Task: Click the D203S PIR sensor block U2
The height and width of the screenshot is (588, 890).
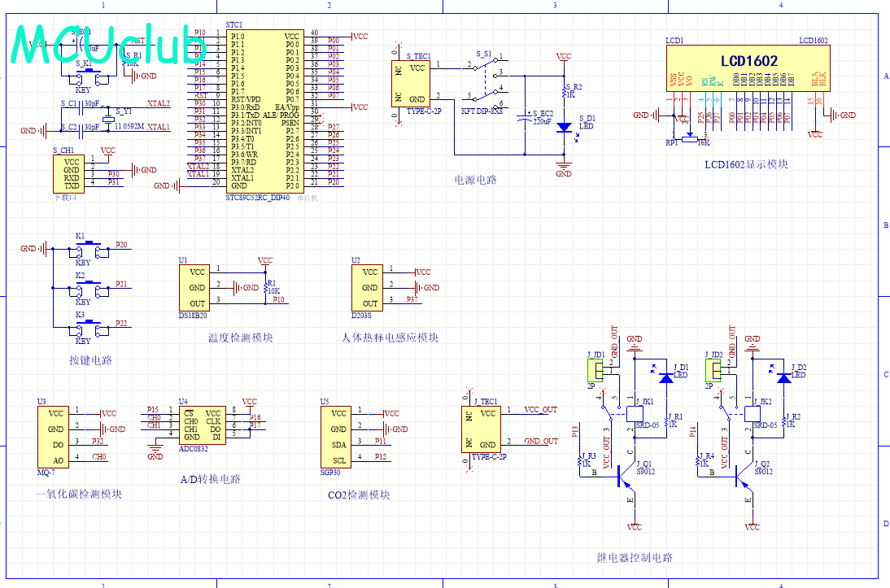Action: point(367,288)
